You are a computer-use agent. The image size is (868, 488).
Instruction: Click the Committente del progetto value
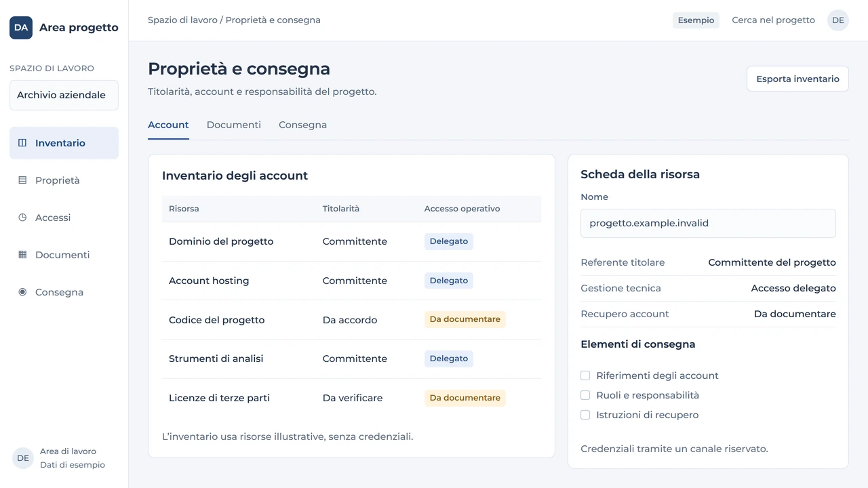point(772,262)
